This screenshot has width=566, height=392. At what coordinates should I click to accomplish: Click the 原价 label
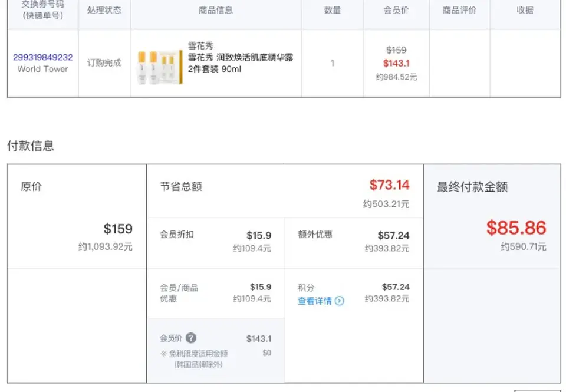[x=31, y=187]
